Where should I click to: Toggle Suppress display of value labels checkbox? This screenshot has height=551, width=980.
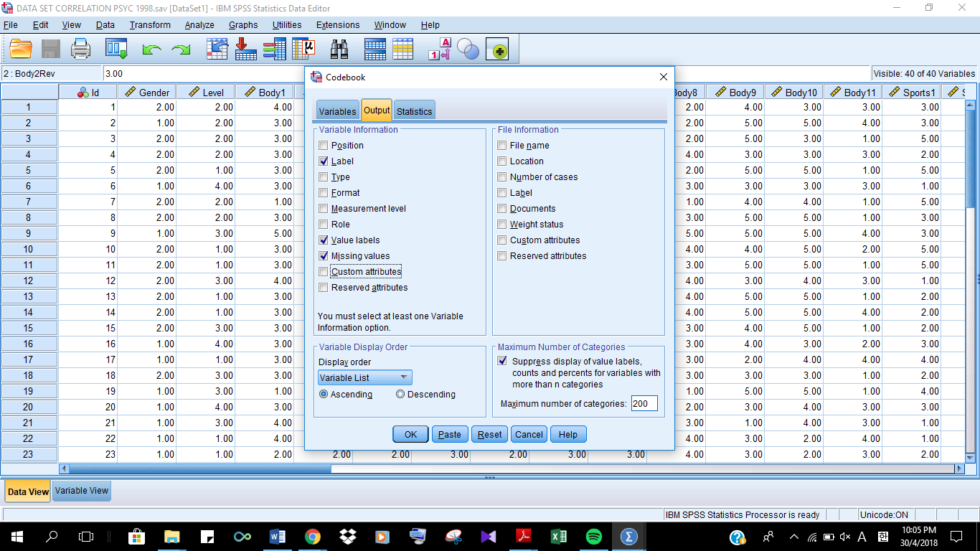(502, 362)
